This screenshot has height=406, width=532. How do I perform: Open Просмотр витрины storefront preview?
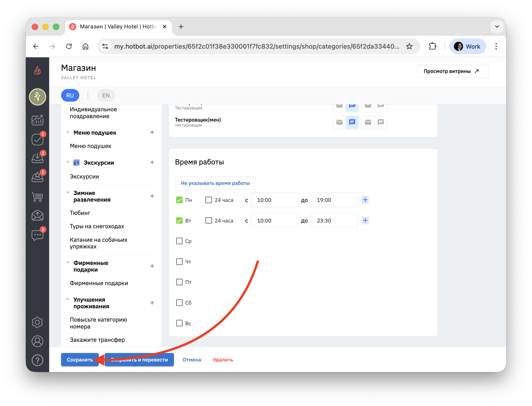[453, 71]
